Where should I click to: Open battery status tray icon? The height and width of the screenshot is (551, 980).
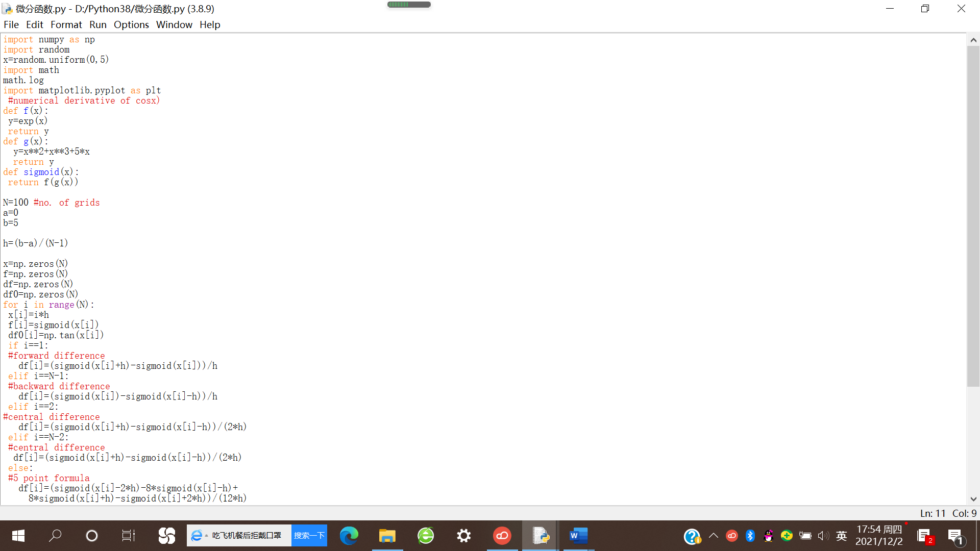pos(805,536)
